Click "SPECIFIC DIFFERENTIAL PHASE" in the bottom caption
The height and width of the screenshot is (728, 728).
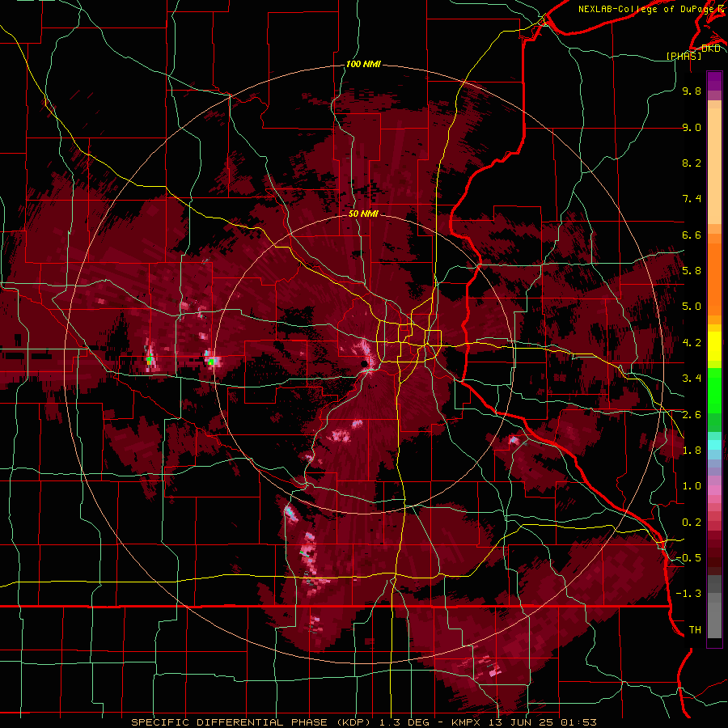coord(230,722)
